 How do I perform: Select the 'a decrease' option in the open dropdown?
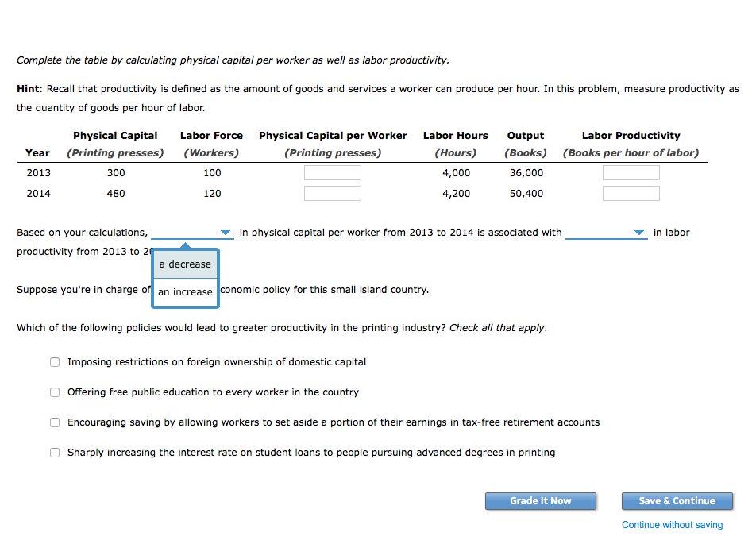[x=184, y=263]
